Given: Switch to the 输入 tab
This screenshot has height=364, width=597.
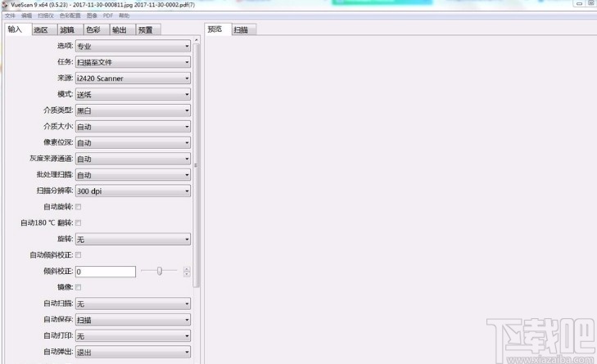Looking at the screenshot, I should 17,29.
